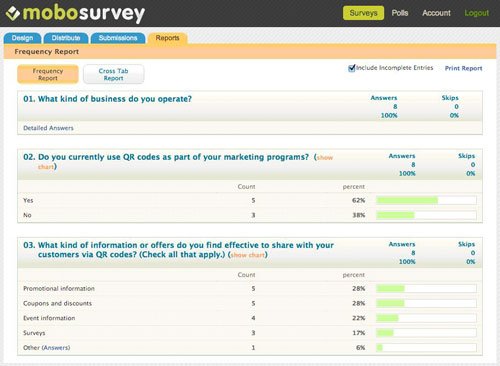Click the Other row percentage bar
The image size is (500, 366).
pos(426,348)
